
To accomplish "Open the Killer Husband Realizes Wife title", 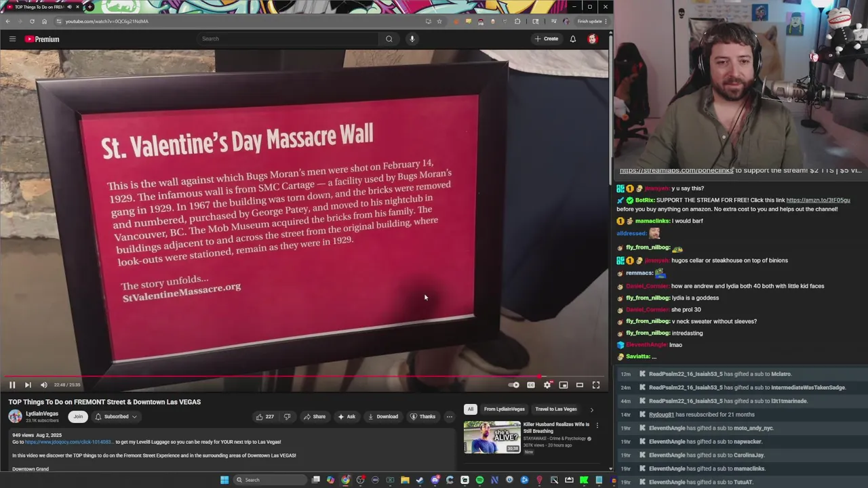I will 556,428.
